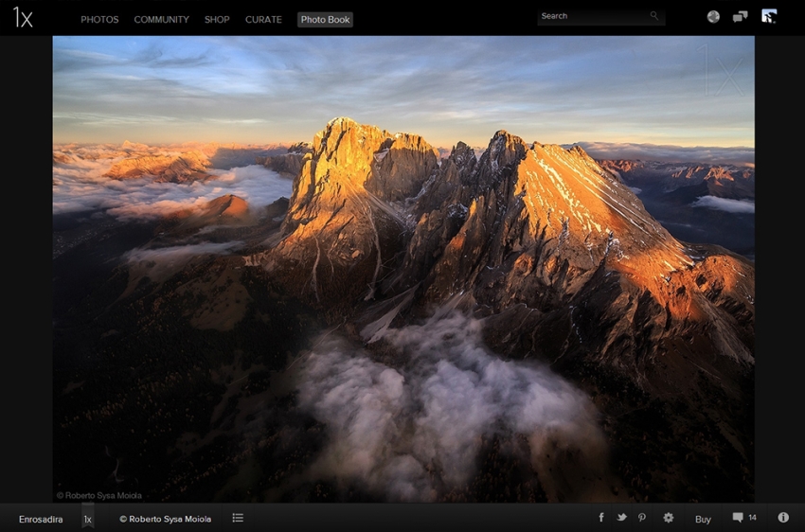Open photographer Roberto Sysa Moiola's profile link
This screenshot has width=805, height=532.
pyautogui.click(x=166, y=519)
